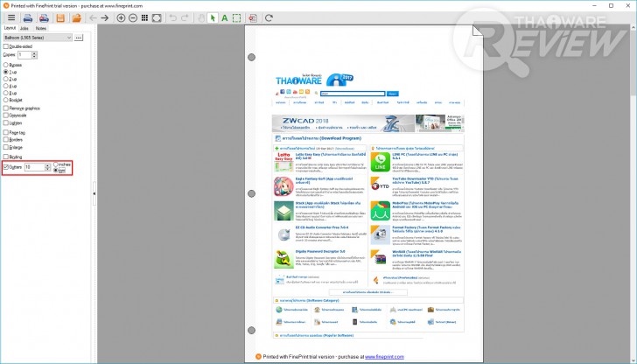Switch to the Layout tab
Viewport: 637px width, 364px height.
pyautogui.click(x=10, y=28)
